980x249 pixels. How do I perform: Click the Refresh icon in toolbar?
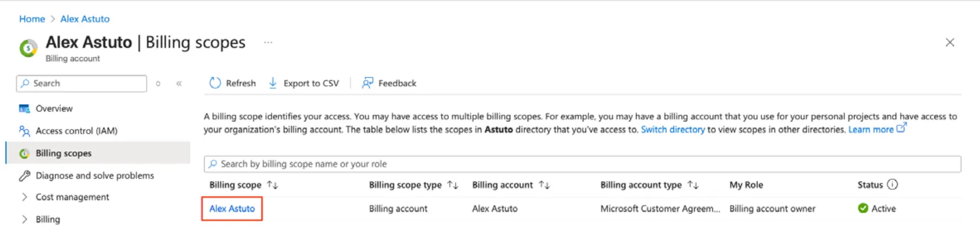(215, 83)
